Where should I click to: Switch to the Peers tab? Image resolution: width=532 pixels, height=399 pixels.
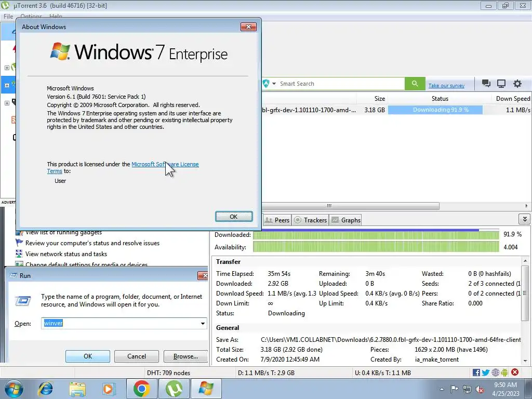click(x=277, y=220)
